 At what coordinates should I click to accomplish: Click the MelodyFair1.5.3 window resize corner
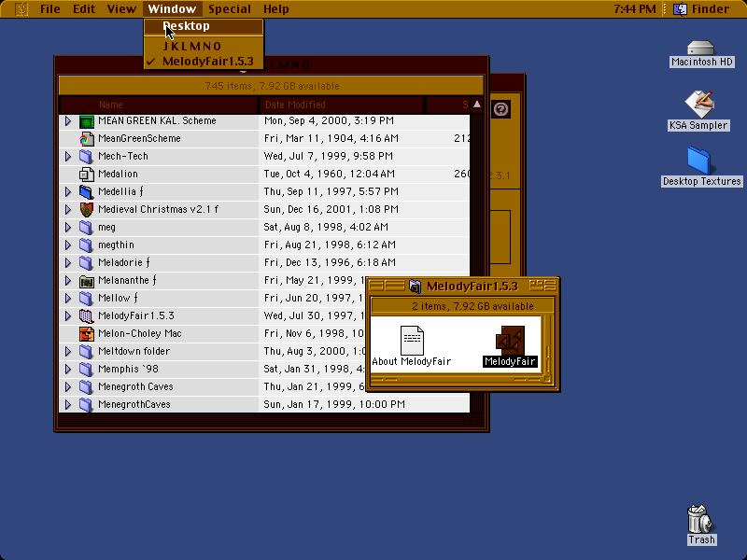547,380
